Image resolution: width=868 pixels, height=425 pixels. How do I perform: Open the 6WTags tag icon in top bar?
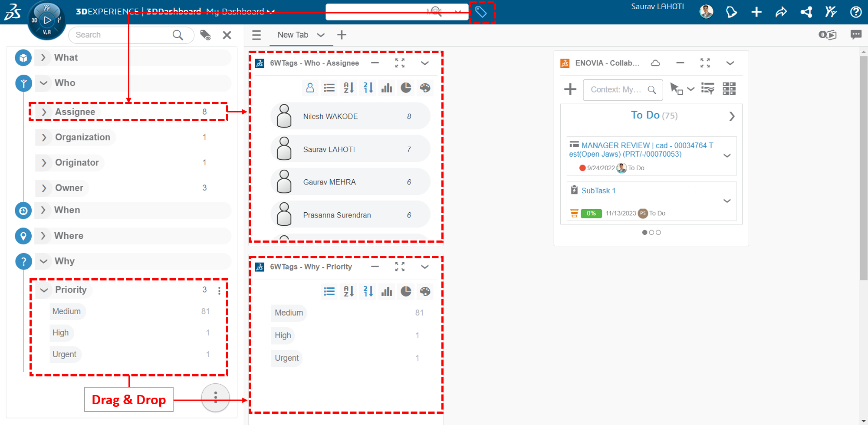pyautogui.click(x=481, y=12)
